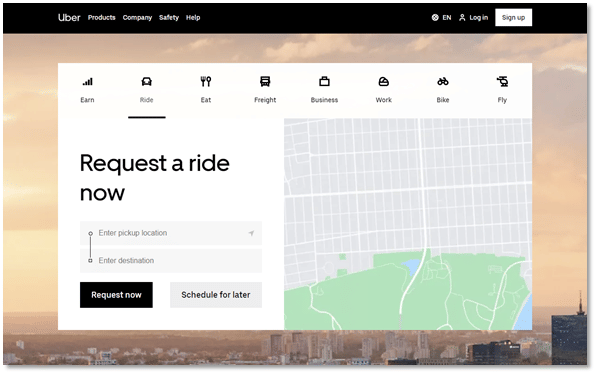Screen dimensions: 596x374
Task: Focus the Enter destination field
Action: pyautogui.click(x=171, y=261)
